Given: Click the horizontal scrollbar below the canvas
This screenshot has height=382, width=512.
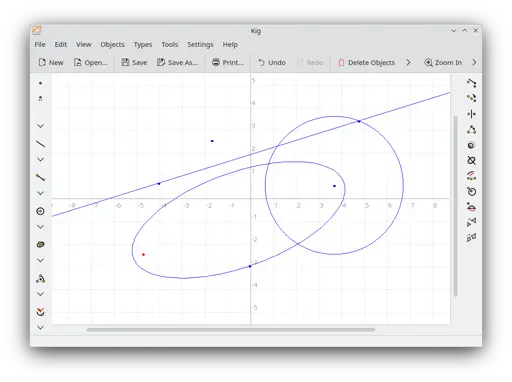Looking at the screenshot, I should coord(231,330).
